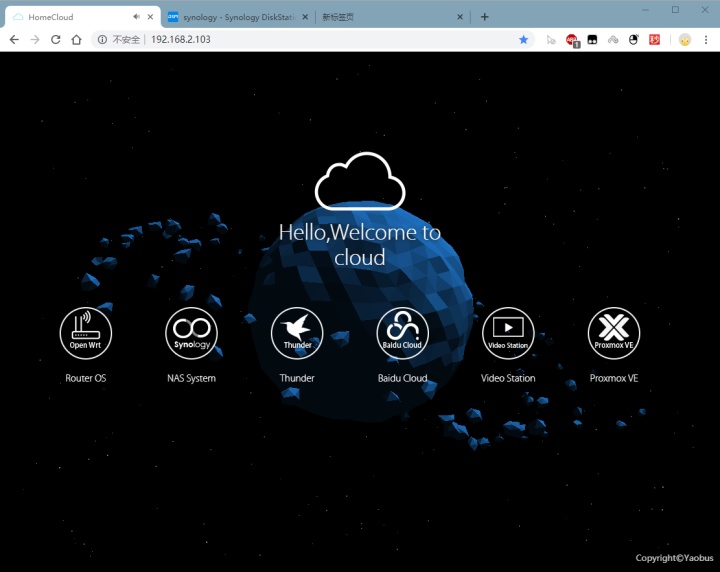
Task: Click the Video Station text label
Action: 508,378
